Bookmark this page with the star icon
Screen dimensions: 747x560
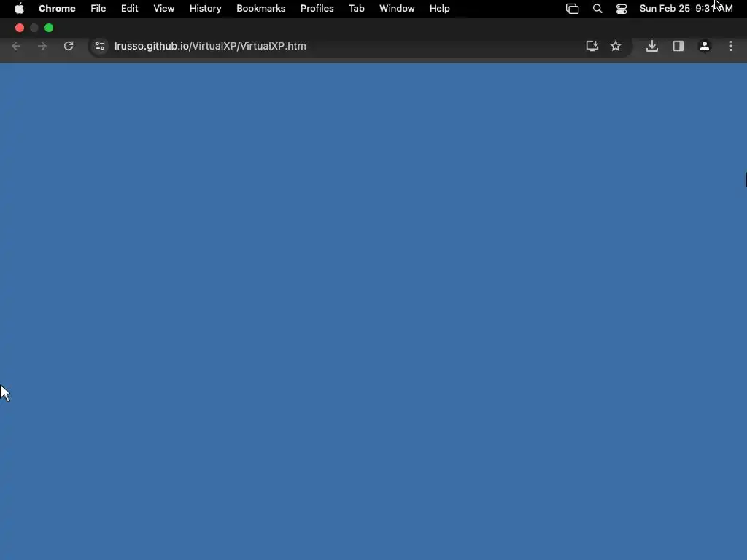tap(616, 46)
